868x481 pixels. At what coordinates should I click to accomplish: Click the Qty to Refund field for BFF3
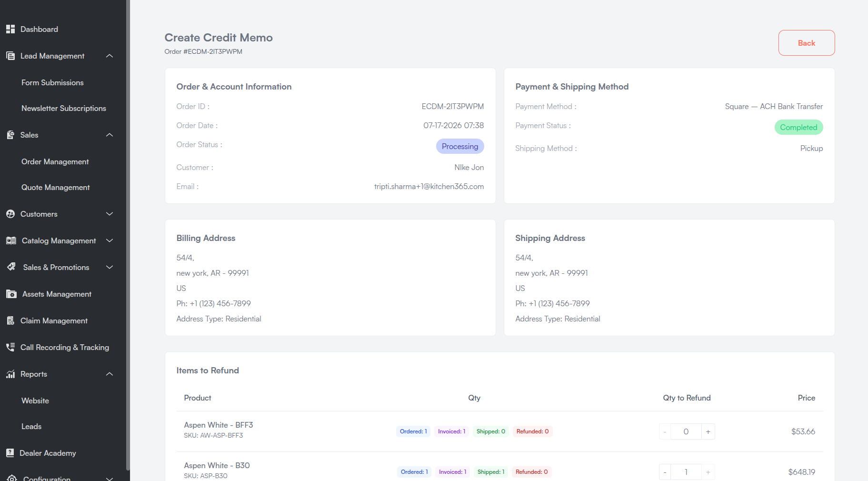(x=686, y=431)
